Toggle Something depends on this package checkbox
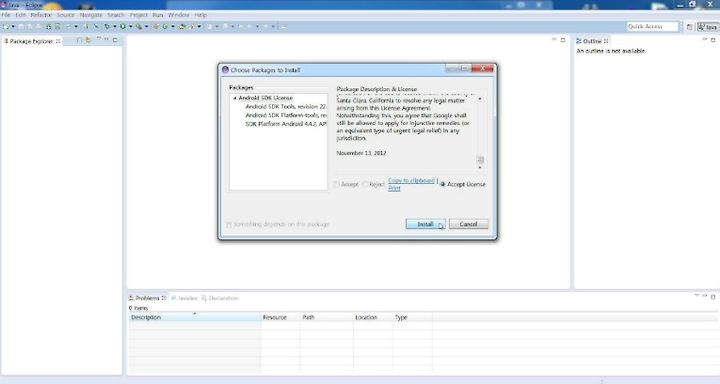Image resolution: width=720 pixels, height=384 pixels. [x=229, y=224]
